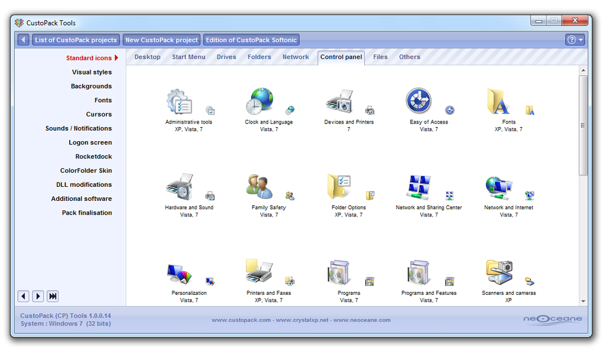603x364 pixels.
Task: Click the skip-to-last step button
Action: [x=53, y=296]
